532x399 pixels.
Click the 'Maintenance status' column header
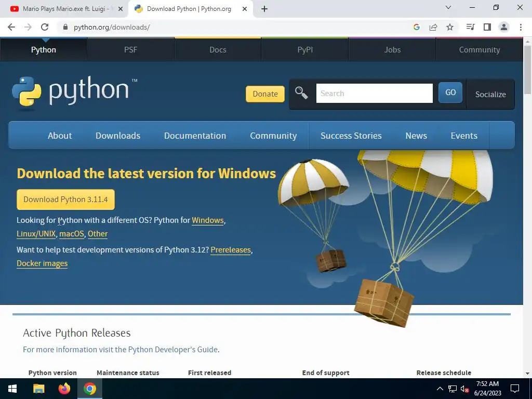tap(128, 373)
